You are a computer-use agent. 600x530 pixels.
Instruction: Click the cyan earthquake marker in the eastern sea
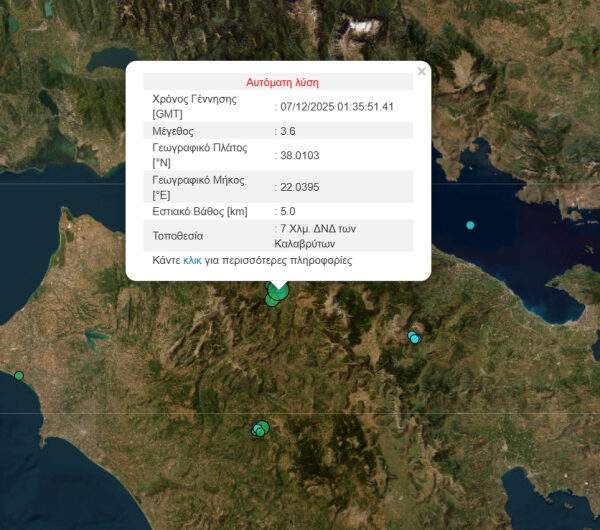[x=470, y=225]
